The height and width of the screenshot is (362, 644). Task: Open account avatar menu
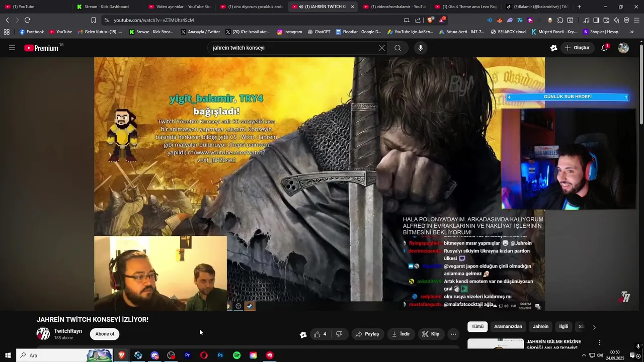pyautogui.click(x=623, y=48)
